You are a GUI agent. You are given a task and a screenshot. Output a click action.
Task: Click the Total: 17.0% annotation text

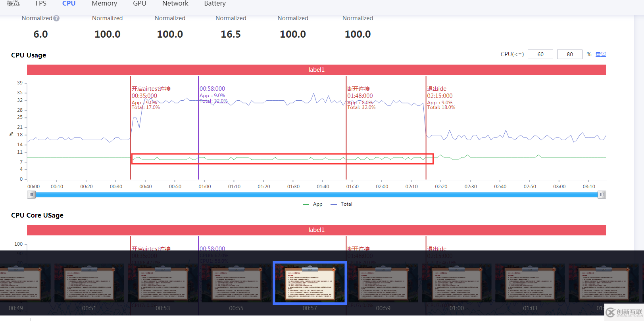point(146,107)
